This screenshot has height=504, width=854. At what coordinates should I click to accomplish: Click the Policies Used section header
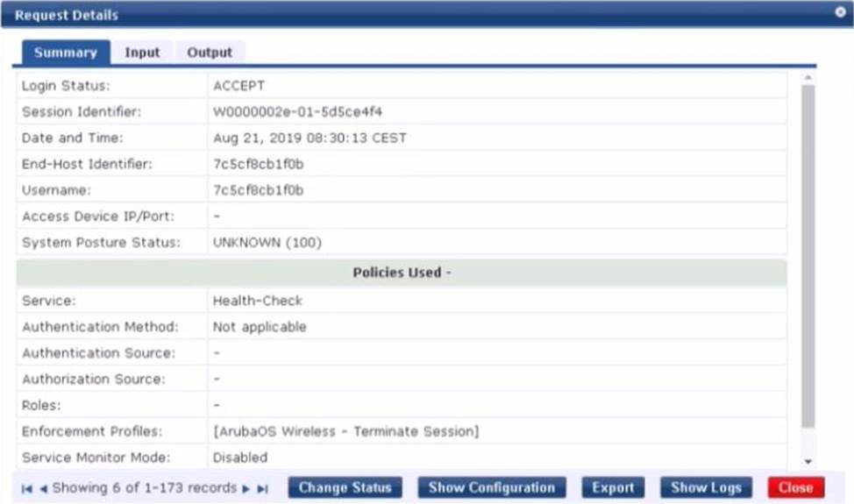402,273
